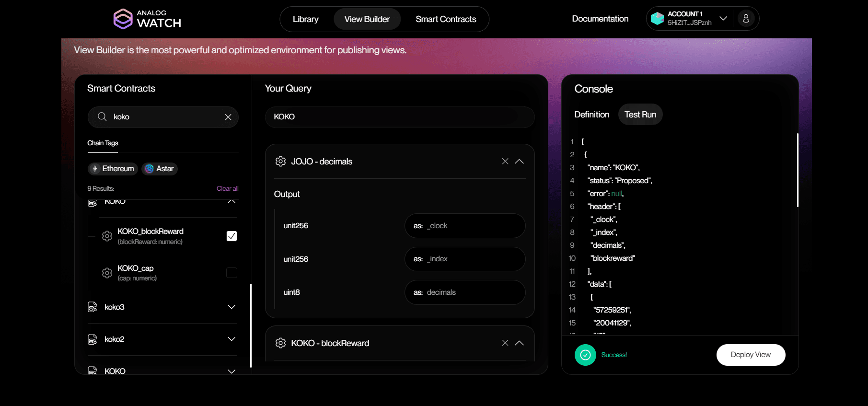Open the account dropdown arrow

[723, 19]
